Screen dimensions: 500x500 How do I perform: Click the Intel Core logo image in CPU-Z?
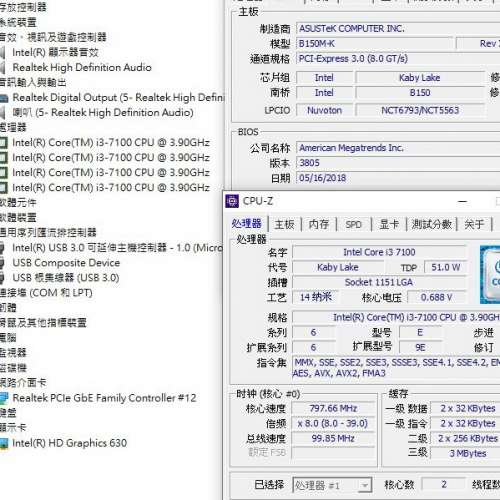tap(490, 275)
